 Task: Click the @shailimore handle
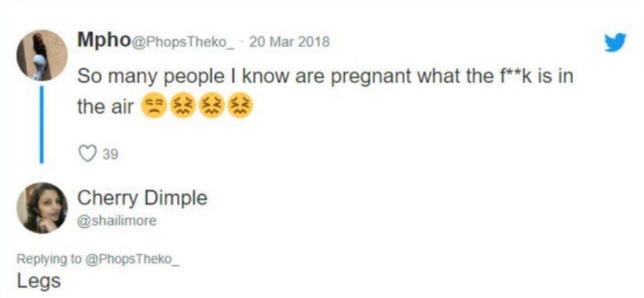[117, 221]
